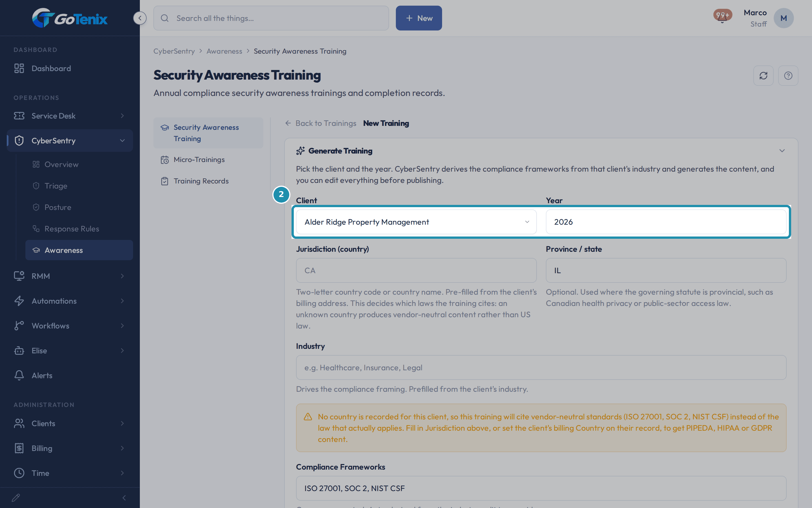Open notifications bell with 99+ badge
Viewport: 812px width, 508px height.
722,16
